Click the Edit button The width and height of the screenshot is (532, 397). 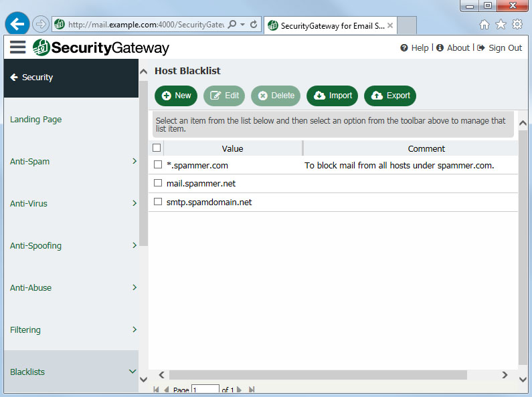pos(224,96)
